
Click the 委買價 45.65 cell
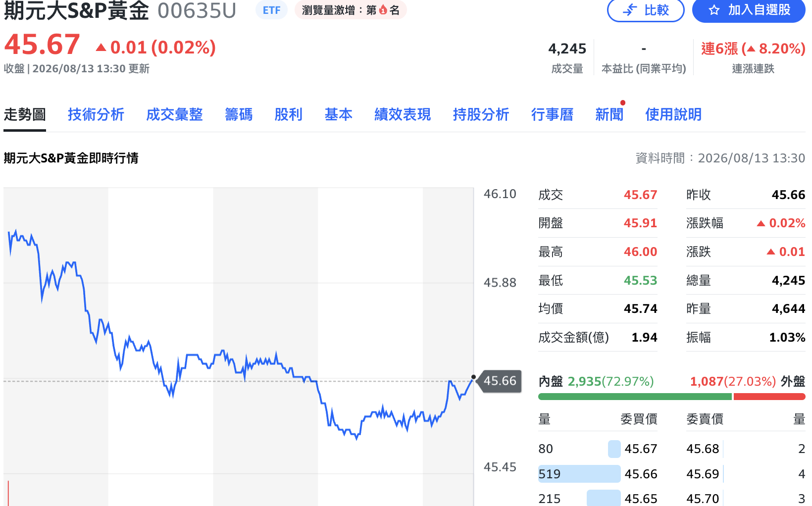(x=641, y=499)
